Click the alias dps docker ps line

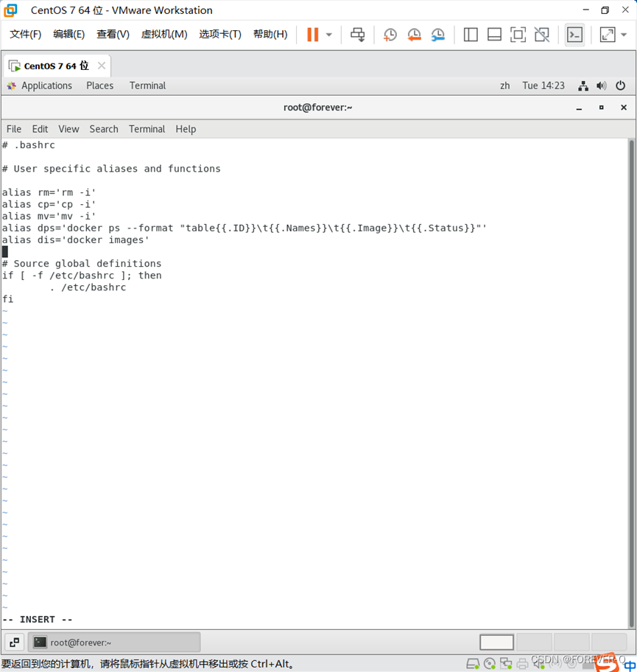pos(244,228)
